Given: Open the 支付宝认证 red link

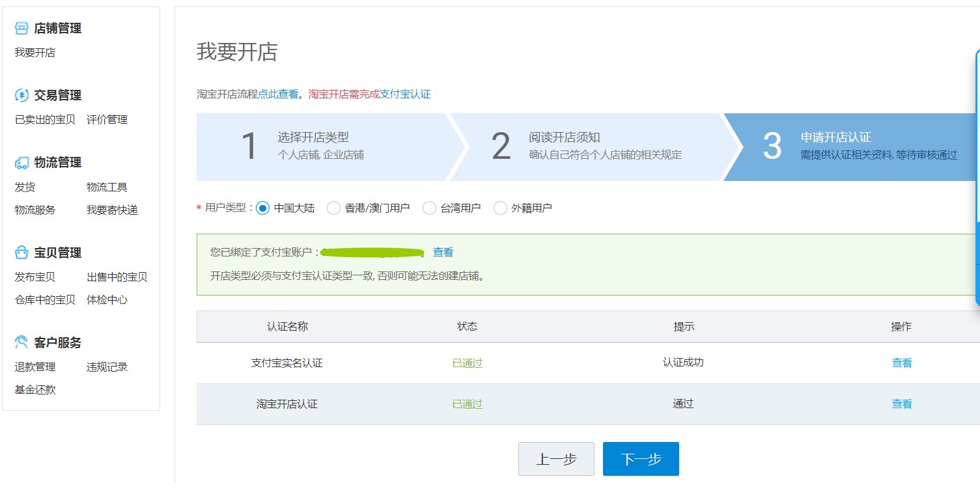Looking at the screenshot, I should click(x=404, y=94).
